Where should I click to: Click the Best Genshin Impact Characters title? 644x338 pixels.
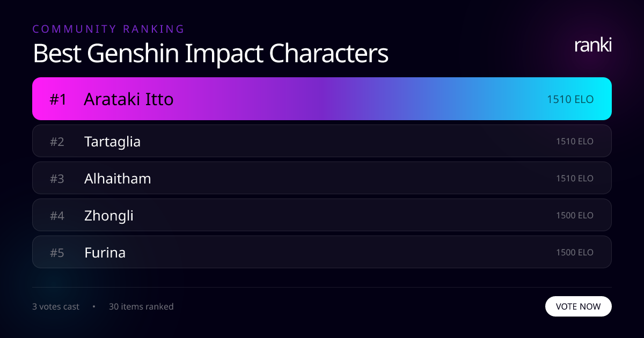coord(210,53)
